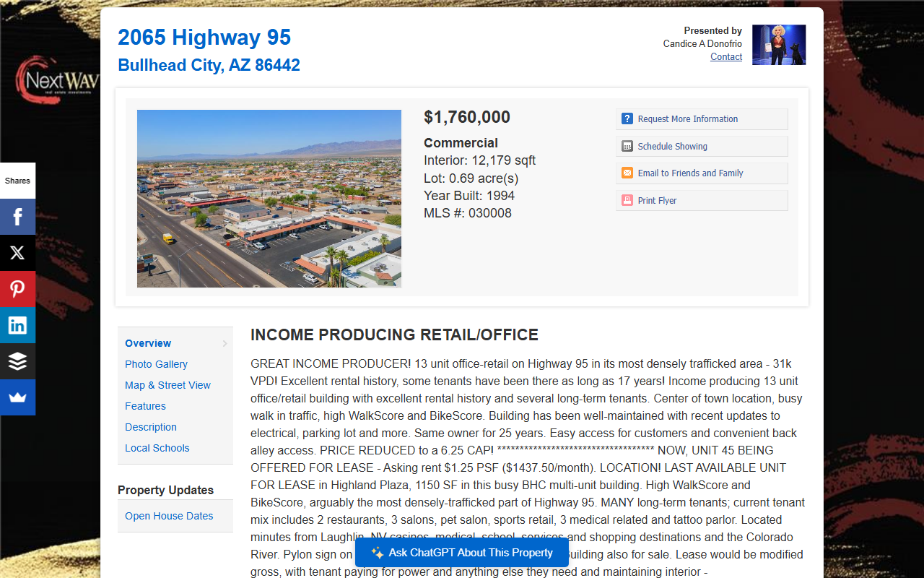
Task: Open the aerial property photo
Action: point(269,199)
